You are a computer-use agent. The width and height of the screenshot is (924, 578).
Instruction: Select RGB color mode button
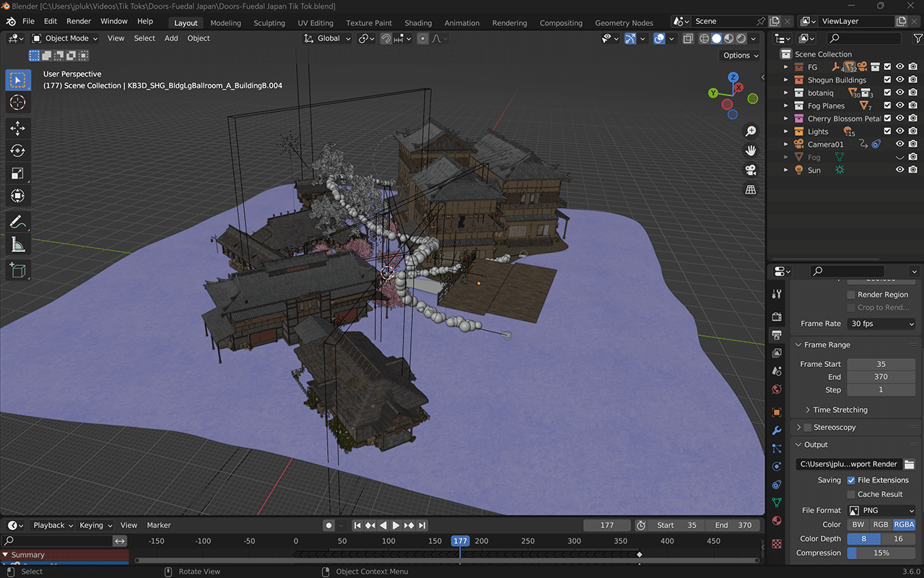[x=881, y=525]
